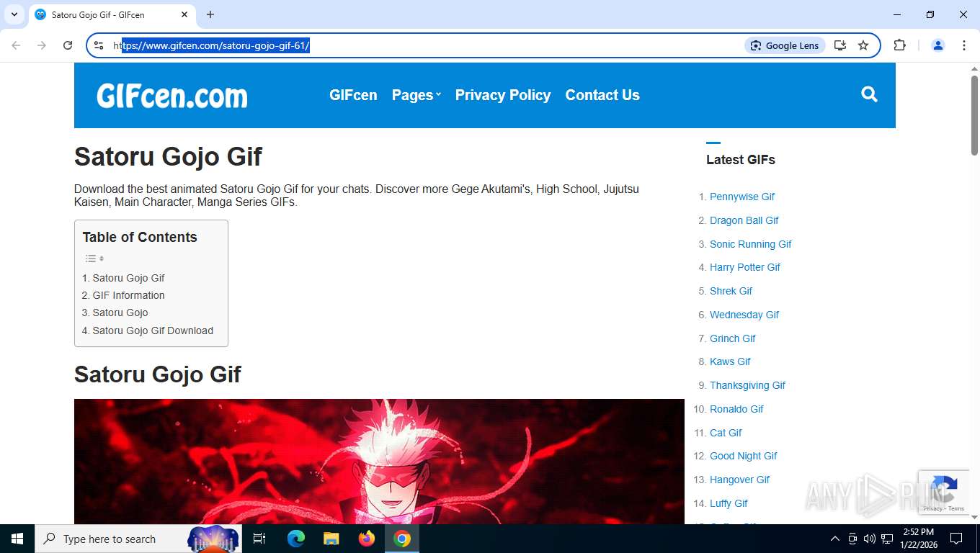The image size is (980, 553).
Task: Open the Chrome three-dot menu
Action: pos(964,45)
